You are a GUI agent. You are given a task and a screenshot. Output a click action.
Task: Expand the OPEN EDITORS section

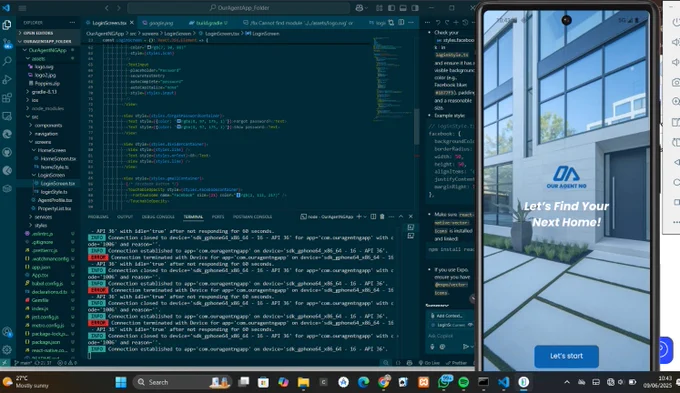pos(38,33)
